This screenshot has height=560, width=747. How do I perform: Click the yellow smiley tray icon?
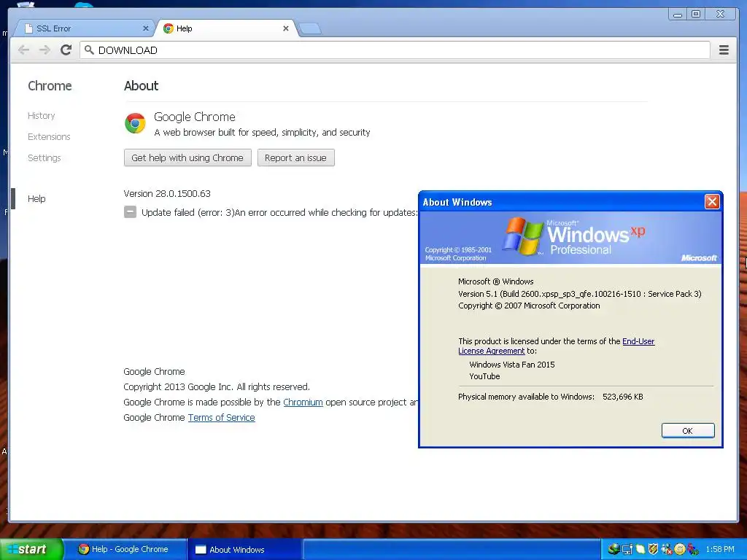point(680,549)
